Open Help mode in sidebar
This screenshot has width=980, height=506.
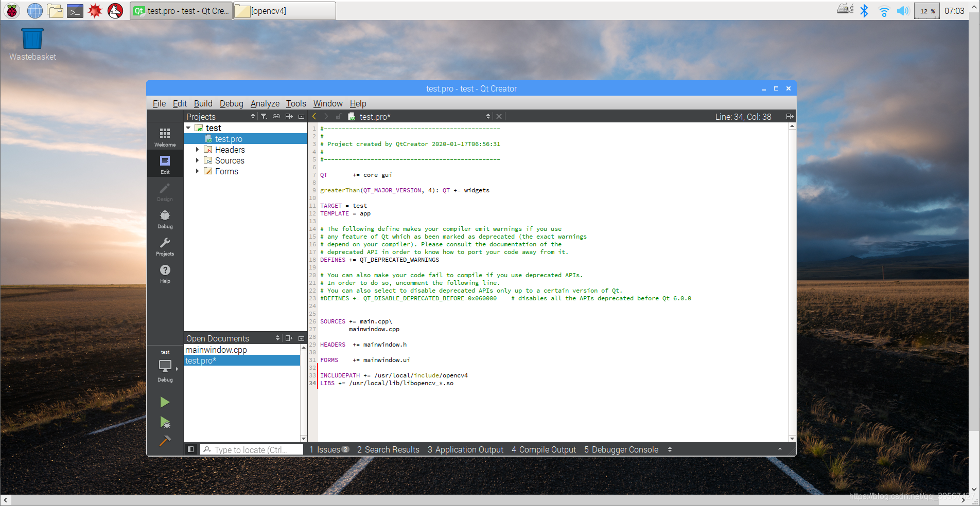click(x=165, y=274)
